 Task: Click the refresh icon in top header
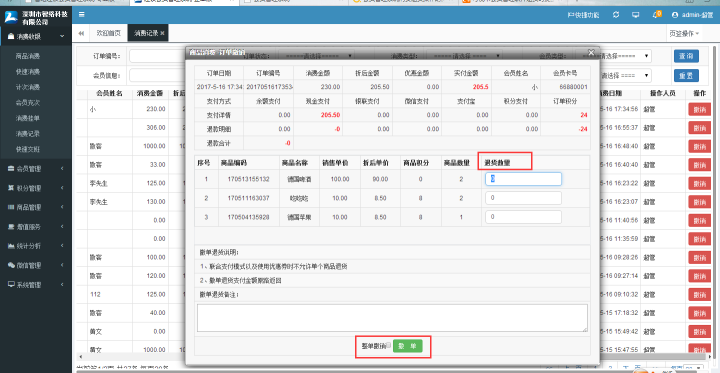(x=616, y=15)
